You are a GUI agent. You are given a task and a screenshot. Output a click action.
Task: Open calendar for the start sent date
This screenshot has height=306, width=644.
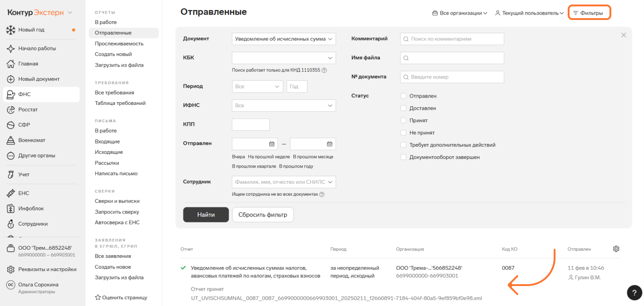click(272, 144)
